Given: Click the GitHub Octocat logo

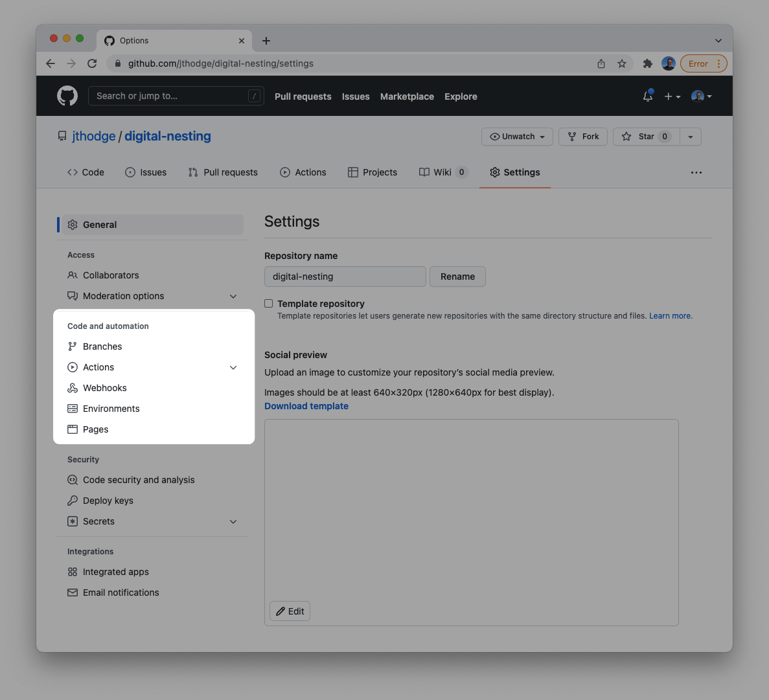Looking at the screenshot, I should [x=67, y=96].
